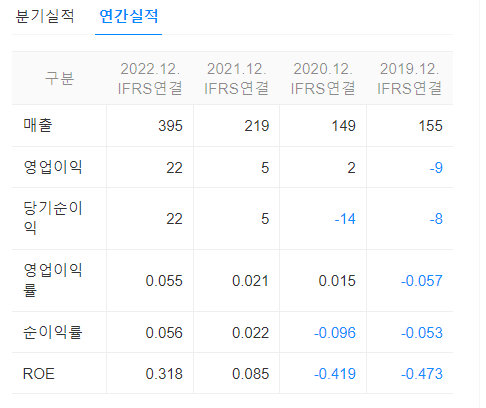
Task: Click the ROE value -0.419
Action: tap(335, 374)
